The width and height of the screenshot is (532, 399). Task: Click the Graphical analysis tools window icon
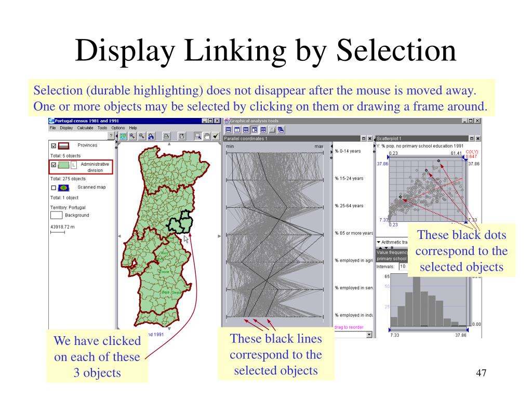coord(227,121)
